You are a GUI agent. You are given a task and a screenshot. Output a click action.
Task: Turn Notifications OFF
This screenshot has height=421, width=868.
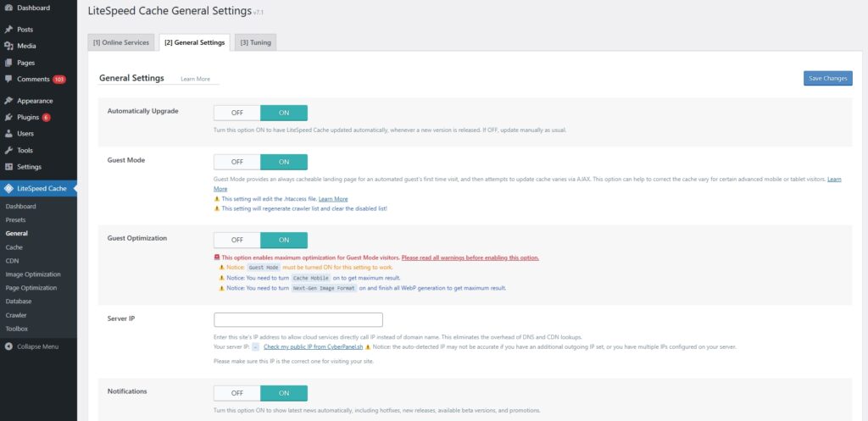click(x=237, y=393)
